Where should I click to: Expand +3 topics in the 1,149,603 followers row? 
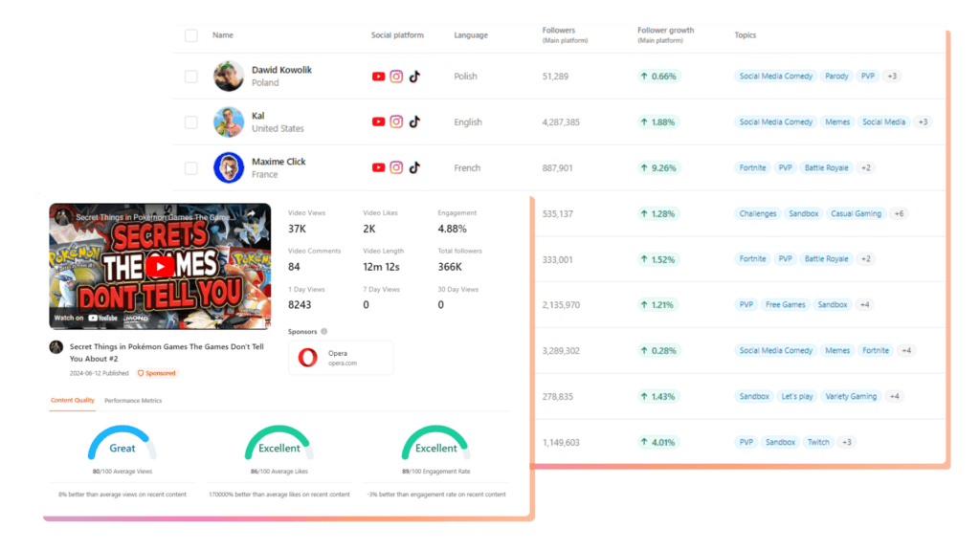pyautogui.click(x=846, y=442)
